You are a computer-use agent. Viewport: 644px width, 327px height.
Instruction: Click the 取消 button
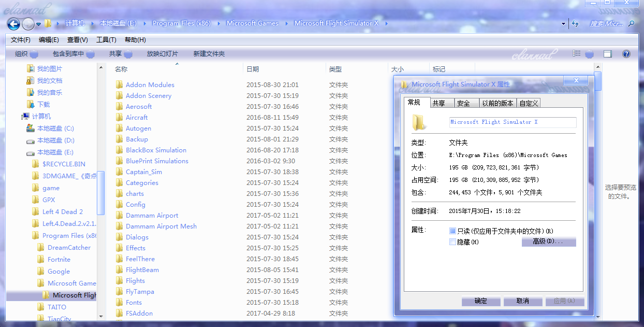pyautogui.click(x=523, y=301)
